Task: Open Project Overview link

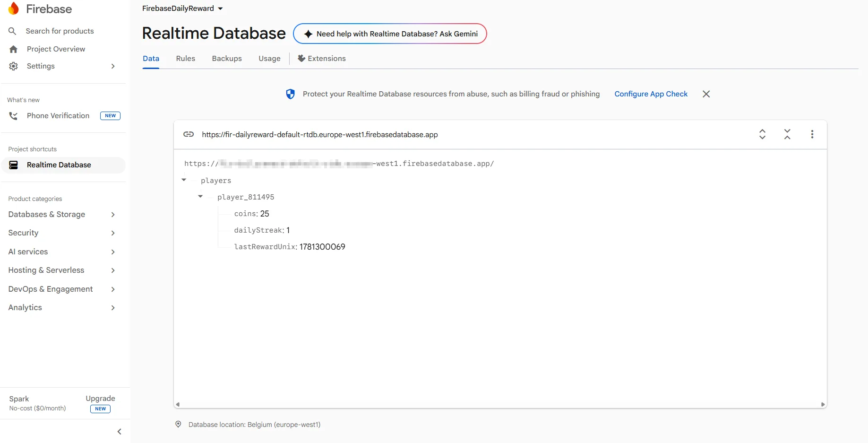Action: click(x=56, y=49)
